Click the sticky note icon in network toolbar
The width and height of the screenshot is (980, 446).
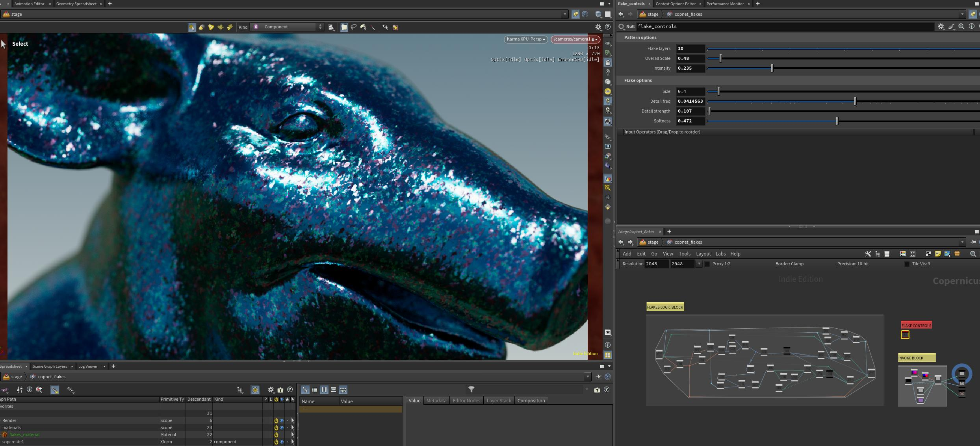pos(938,254)
